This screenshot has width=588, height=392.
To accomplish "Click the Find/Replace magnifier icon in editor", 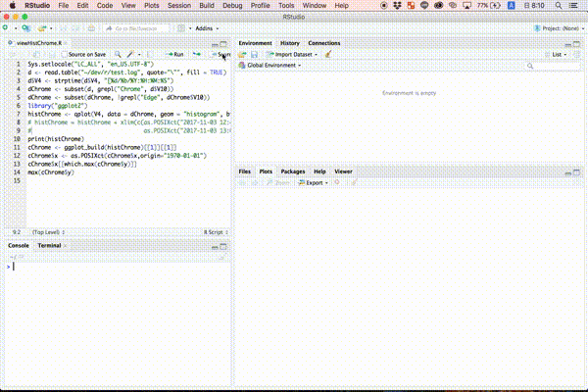I will pyautogui.click(x=118, y=55).
